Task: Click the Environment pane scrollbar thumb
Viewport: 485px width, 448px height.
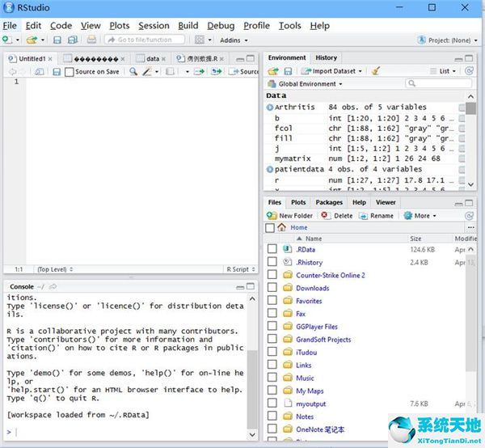Action: pos(470,108)
